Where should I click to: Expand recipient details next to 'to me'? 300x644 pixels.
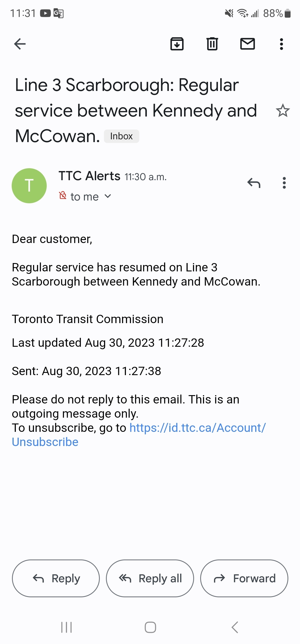pos(108,196)
